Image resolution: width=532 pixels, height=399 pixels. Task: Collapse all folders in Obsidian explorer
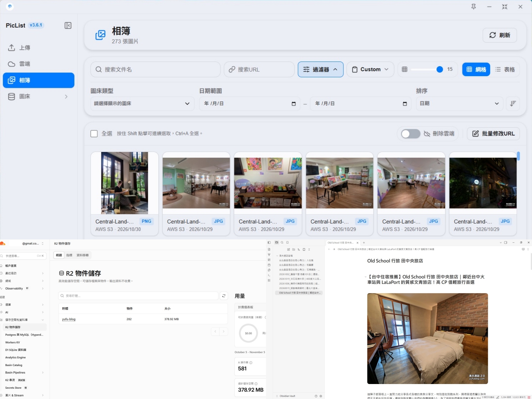click(309, 249)
